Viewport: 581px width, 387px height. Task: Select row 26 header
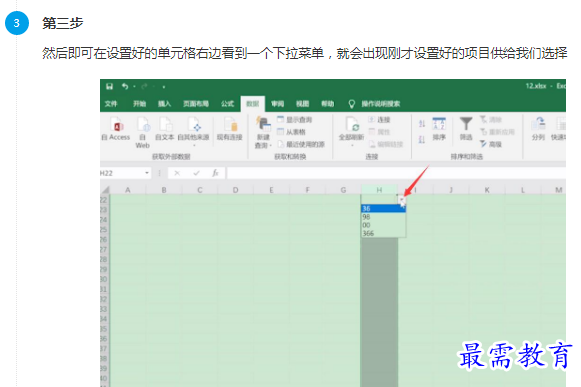coord(104,239)
